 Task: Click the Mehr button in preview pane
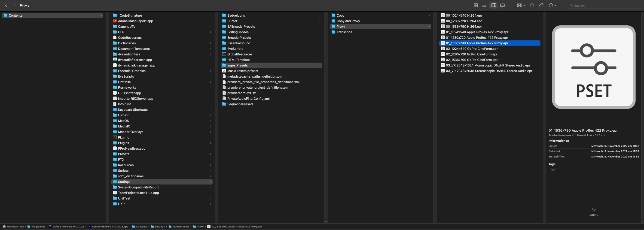(x=594, y=212)
